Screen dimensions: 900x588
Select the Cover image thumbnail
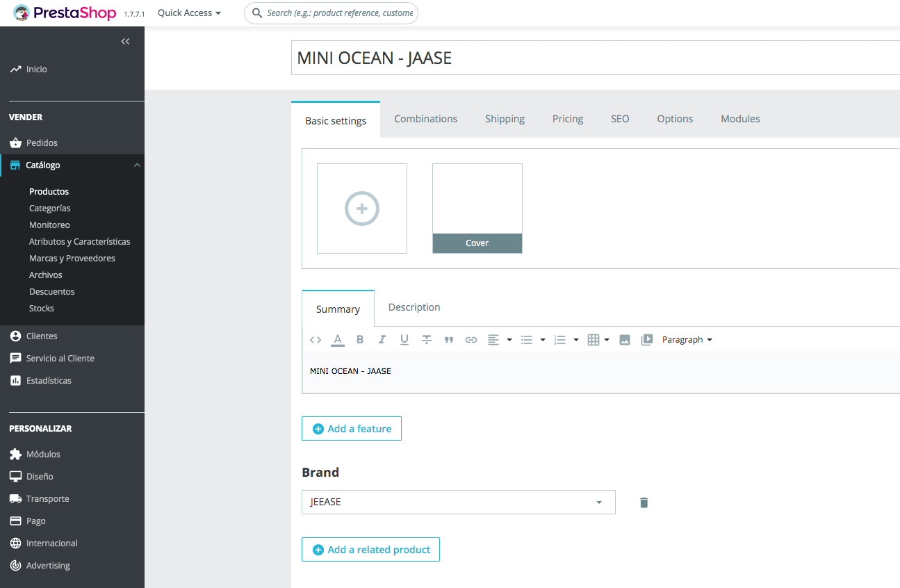click(x=477, y=209)
